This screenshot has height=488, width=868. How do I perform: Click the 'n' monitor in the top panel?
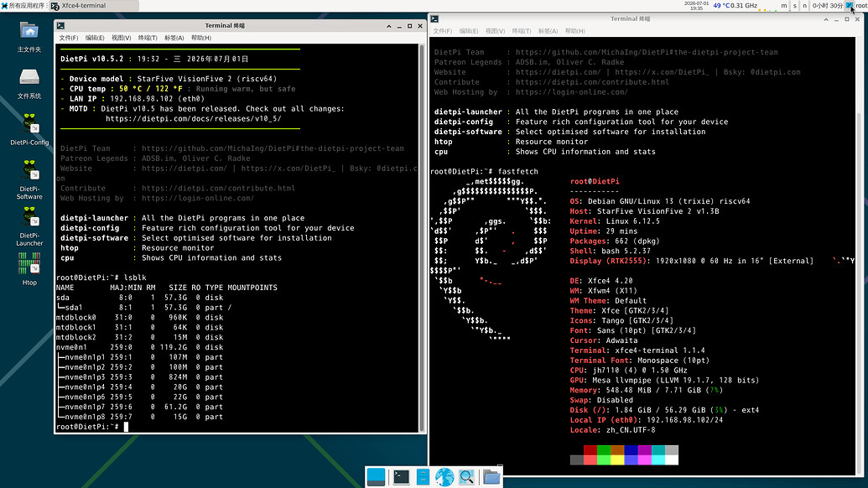(805, 6)
